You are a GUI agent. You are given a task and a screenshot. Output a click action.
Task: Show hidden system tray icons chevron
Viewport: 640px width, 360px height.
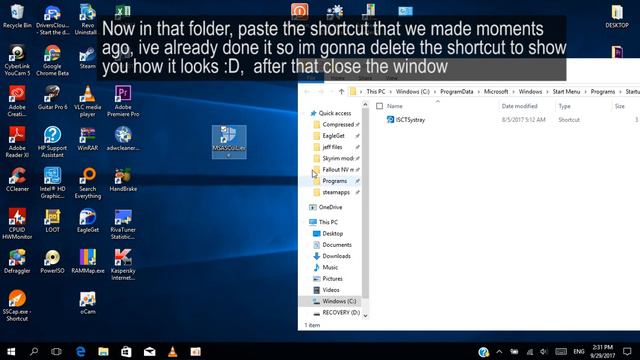tap(499, 351)
